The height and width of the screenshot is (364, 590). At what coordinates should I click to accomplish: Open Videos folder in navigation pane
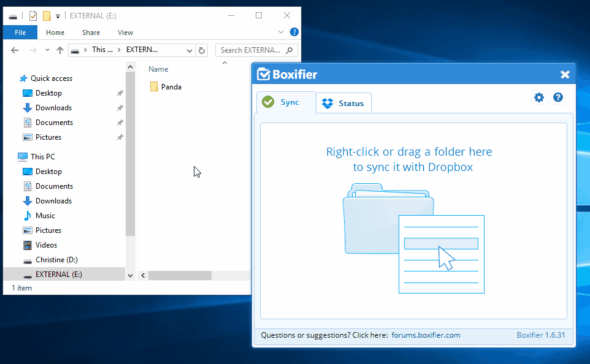46,245
